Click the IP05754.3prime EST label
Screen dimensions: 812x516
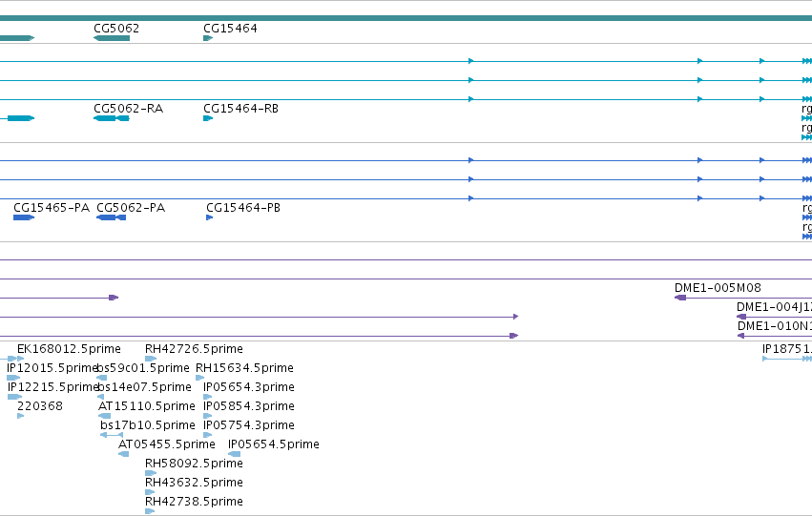(x=249, y=425)
